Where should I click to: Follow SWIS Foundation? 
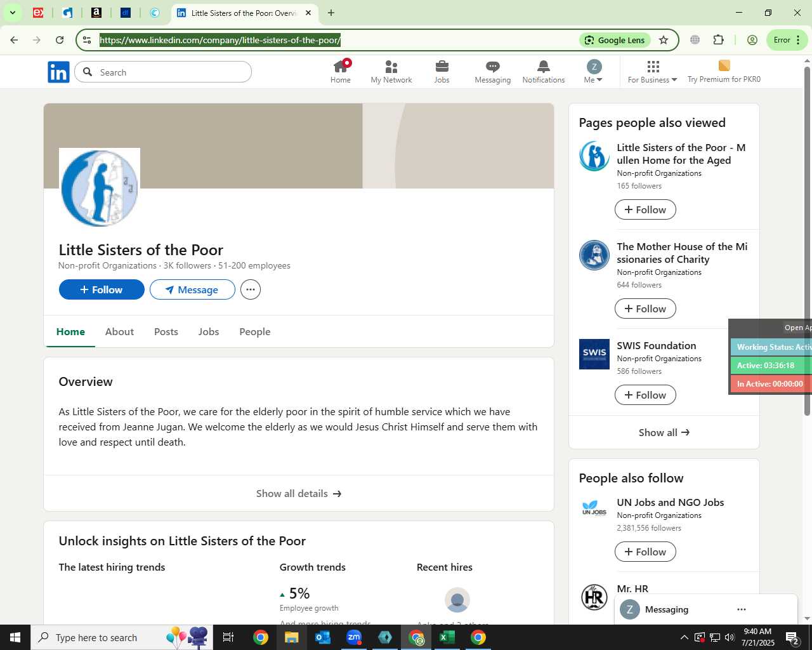[x=645, y=395]
